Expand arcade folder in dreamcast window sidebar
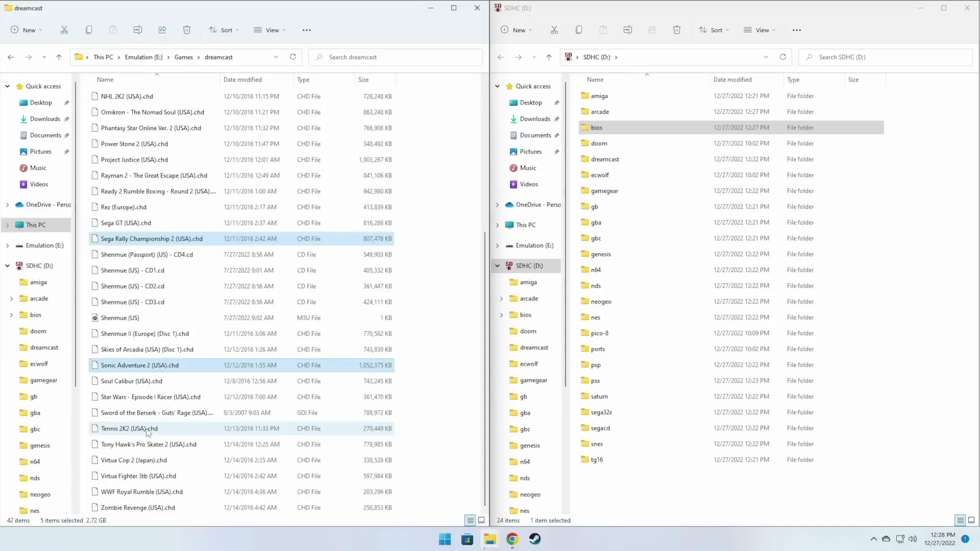The width and height of the screenshot is (980, 551). tap(11, 298)
